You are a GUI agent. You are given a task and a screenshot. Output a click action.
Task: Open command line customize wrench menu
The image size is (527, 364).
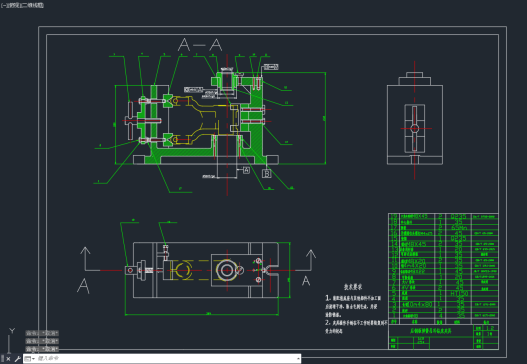click(x=17, y=359)
